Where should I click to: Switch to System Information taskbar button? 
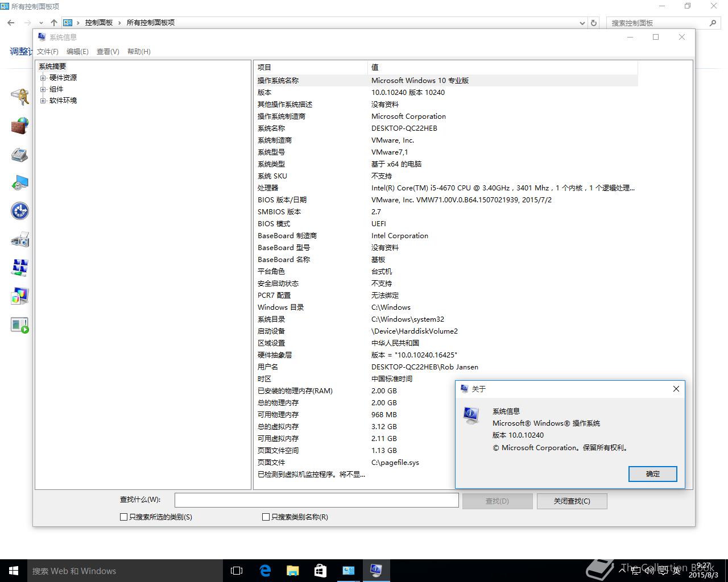click(x=376, y=571)
